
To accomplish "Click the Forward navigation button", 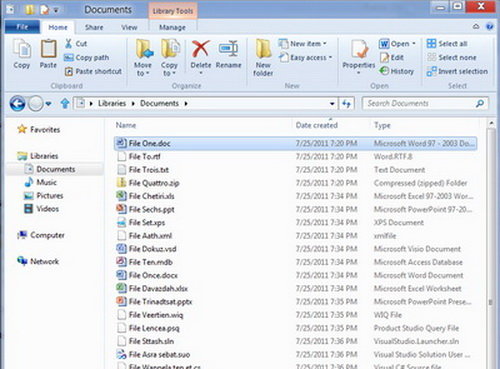I will click(x=35, y=103).
